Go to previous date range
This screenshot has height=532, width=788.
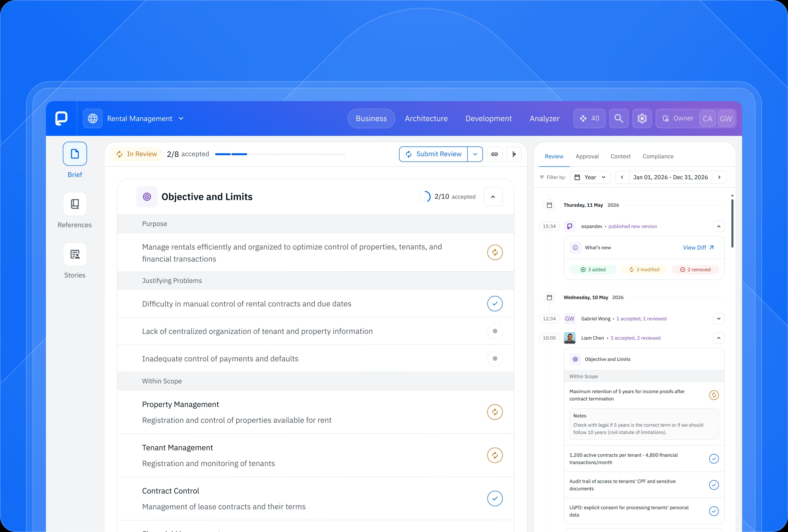click(x=622, y=177)
